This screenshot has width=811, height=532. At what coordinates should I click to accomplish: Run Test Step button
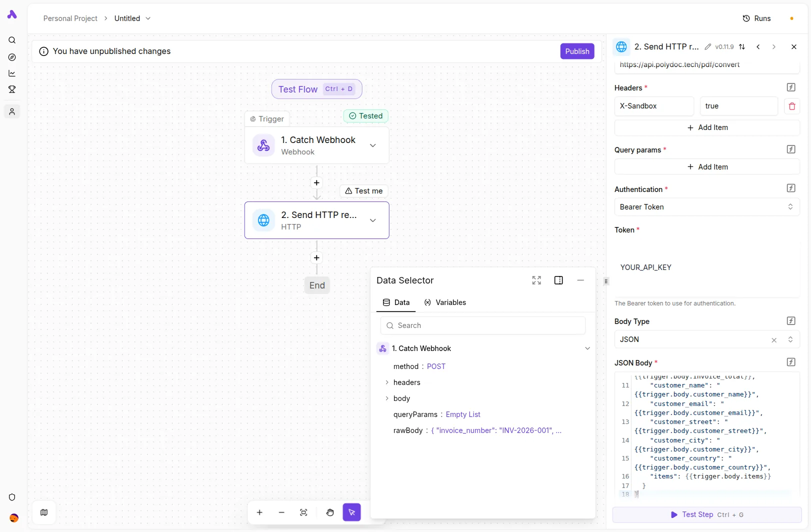(707, 514)
